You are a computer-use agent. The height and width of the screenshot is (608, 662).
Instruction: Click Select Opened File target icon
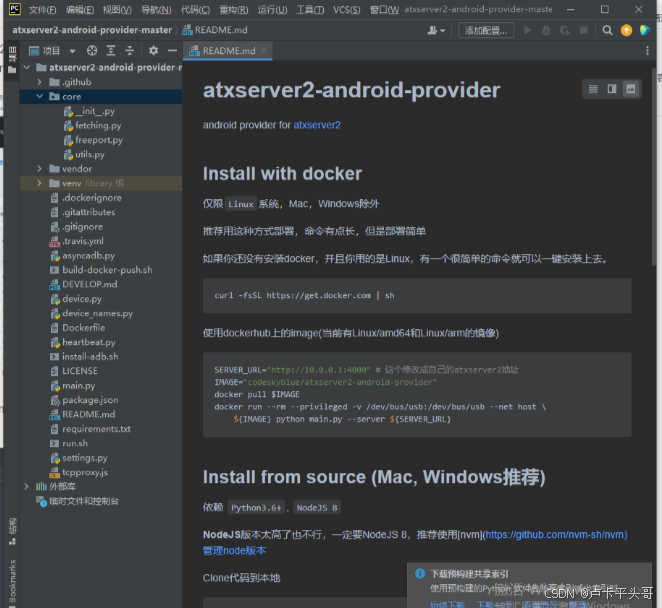[92, 51]
